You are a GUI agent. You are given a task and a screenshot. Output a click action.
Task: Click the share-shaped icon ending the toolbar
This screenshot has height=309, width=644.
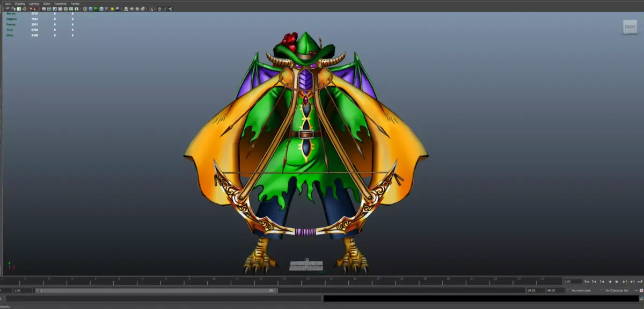pos(170,9)
